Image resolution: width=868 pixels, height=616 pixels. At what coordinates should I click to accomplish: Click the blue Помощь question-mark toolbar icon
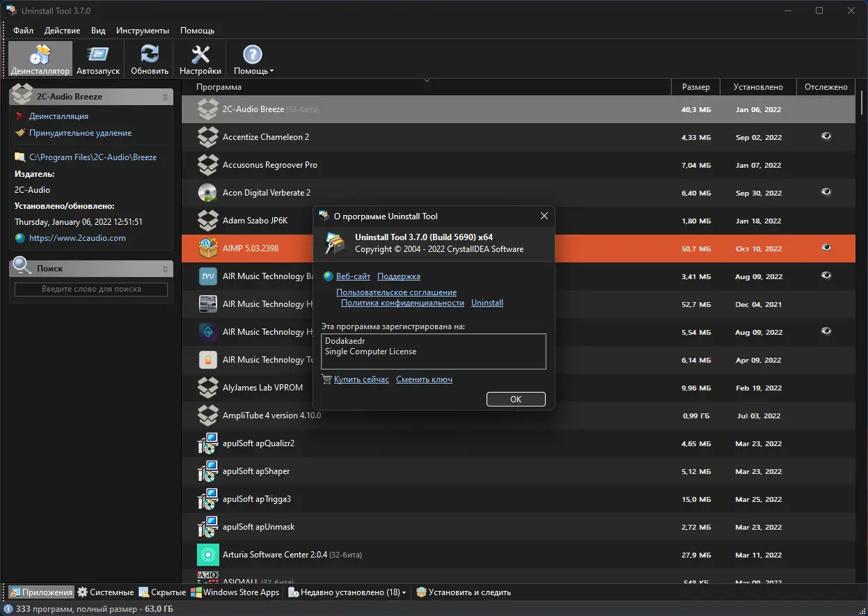[x=251, y=54]
